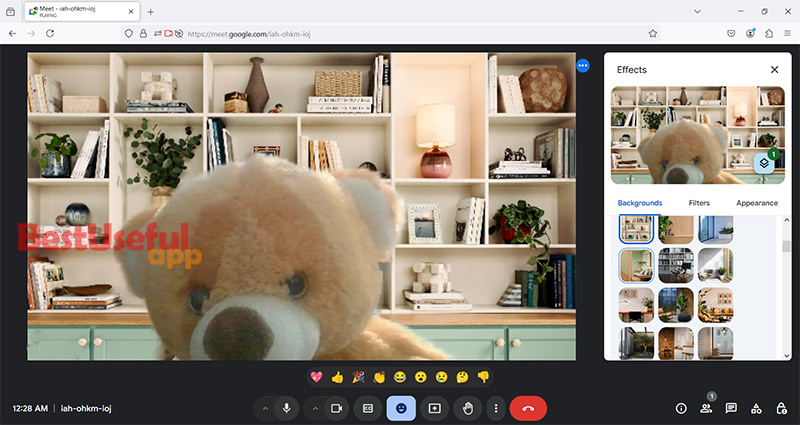Screen dimensions: 800x425
Task: Send the crying face reaction
Action: [442, 377]
